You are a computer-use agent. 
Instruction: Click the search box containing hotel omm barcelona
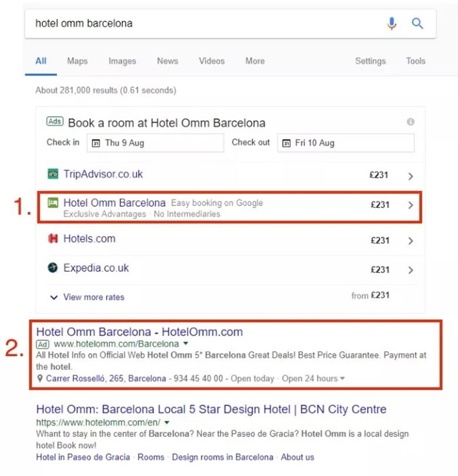[x=200, y=23]
